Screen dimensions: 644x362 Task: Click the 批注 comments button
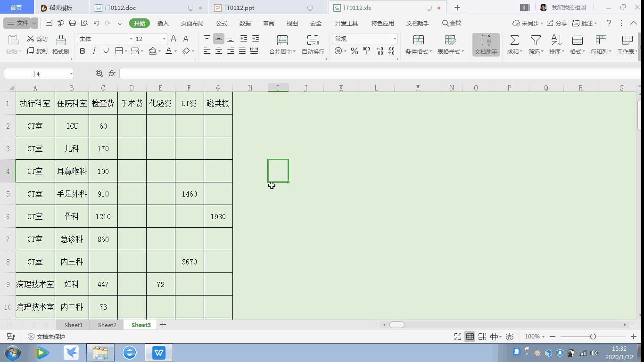(x=584, y=23)
